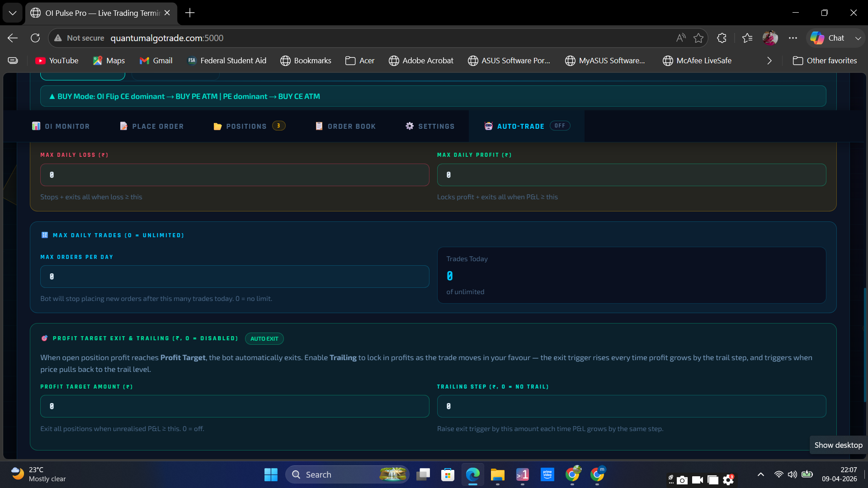
Task: Focus the Max Daily Profit input field
Action: point(632,175)
